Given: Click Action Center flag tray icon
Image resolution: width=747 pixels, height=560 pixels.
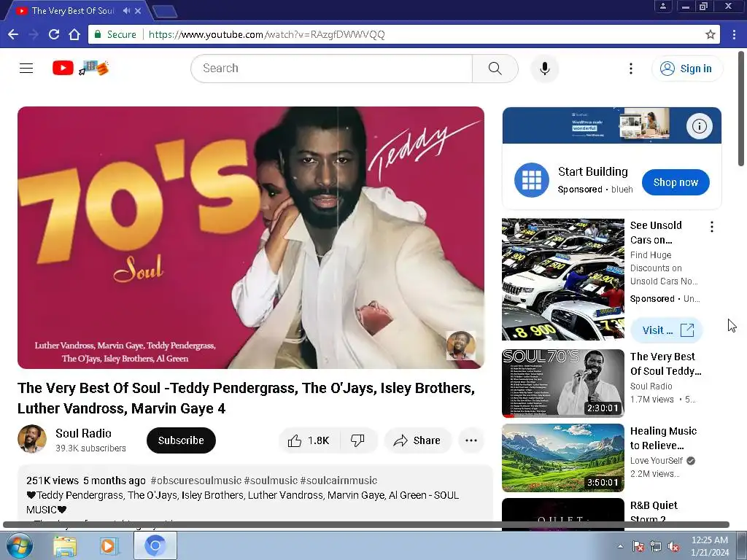Looking at the screenshot, I should [638, 546].
